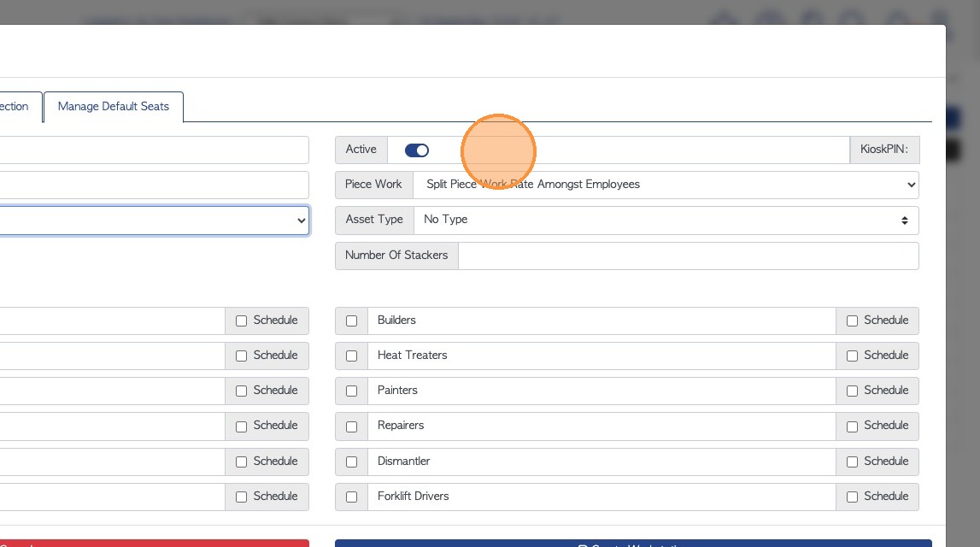Switch to the Manage Default Seats tab

click(x=113, y=107)
